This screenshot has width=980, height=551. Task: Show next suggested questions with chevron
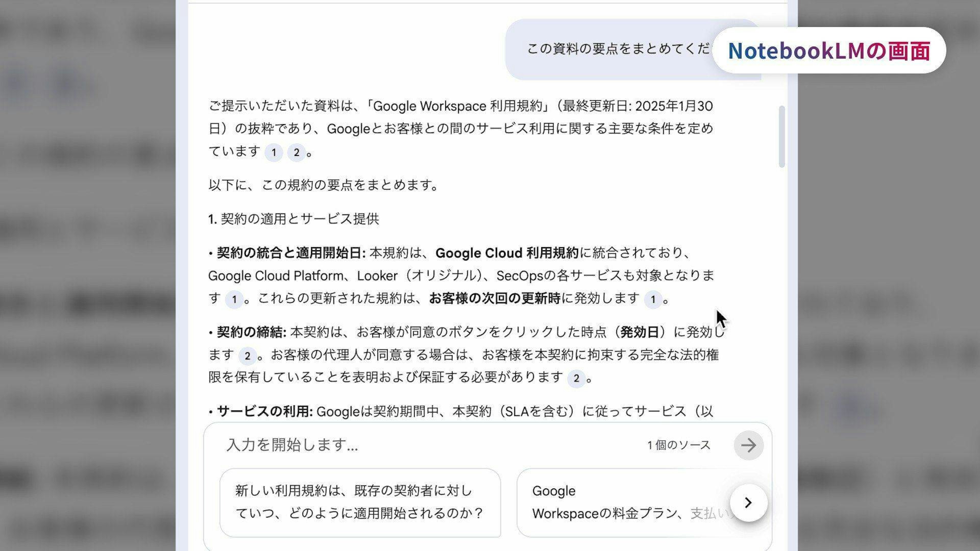748,502
